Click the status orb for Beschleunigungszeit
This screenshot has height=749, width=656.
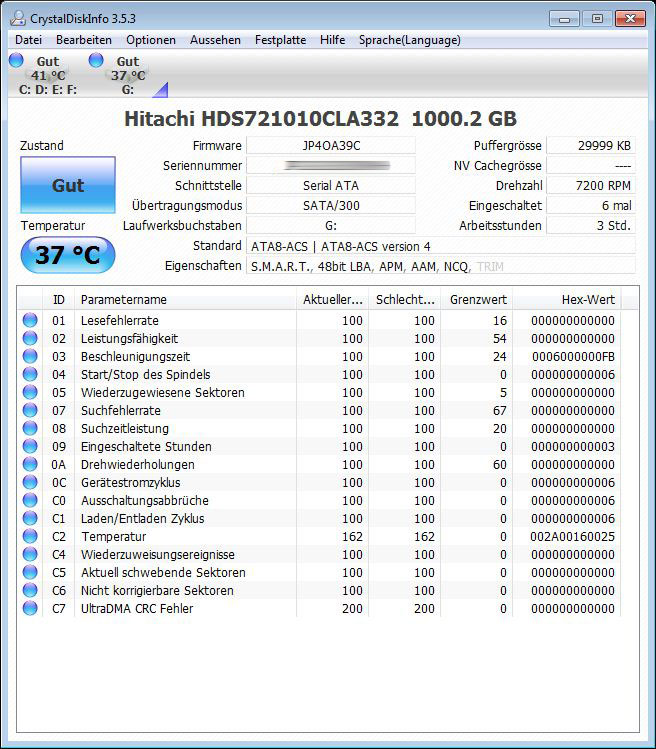pyautogui.click(x=30, y=356)
